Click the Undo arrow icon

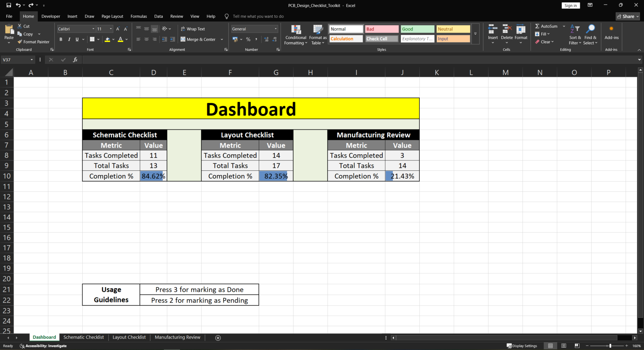18,5
